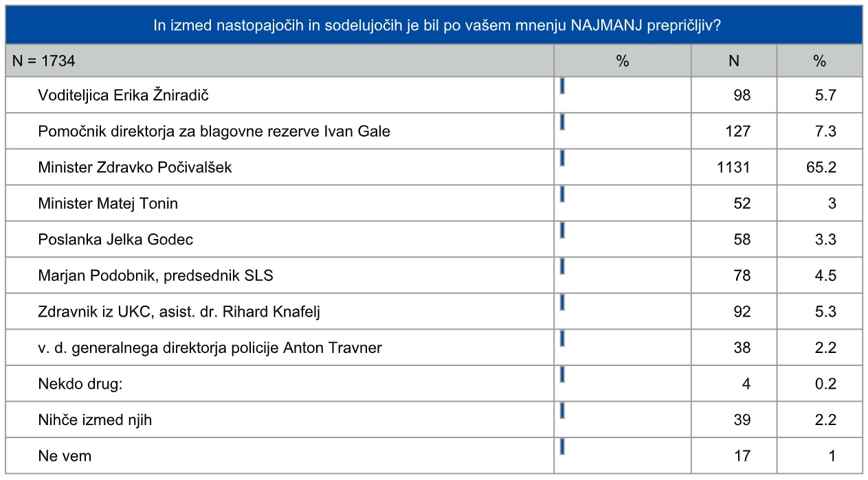Screen dimensions: 868x480
Task: Select Minister Zdravko Počivalšek row label
Action: 135,167
